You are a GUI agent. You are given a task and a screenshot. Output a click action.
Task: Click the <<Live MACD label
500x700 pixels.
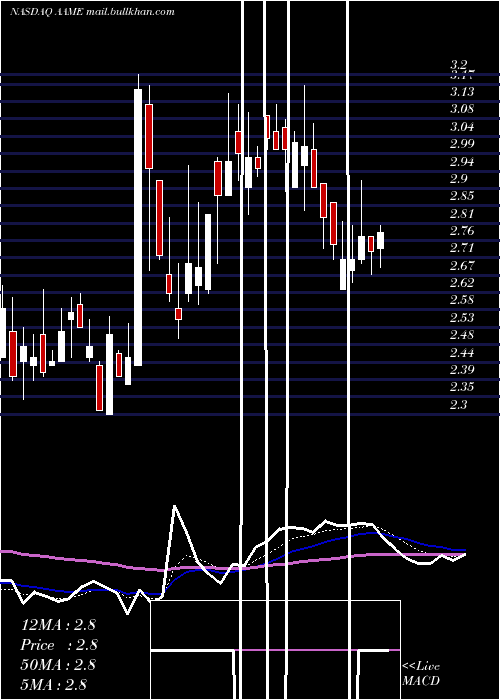coord(421,673)
